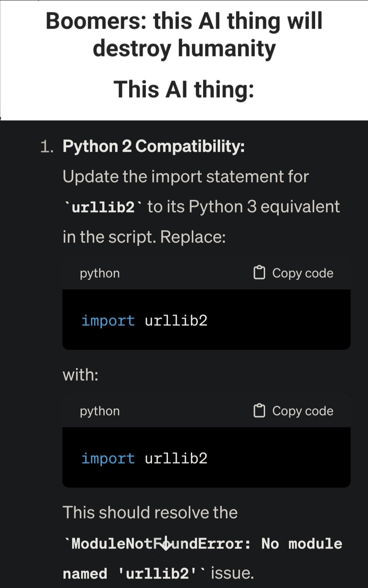
Task: Click the list number "1." marker
Action: click(47, 147)
